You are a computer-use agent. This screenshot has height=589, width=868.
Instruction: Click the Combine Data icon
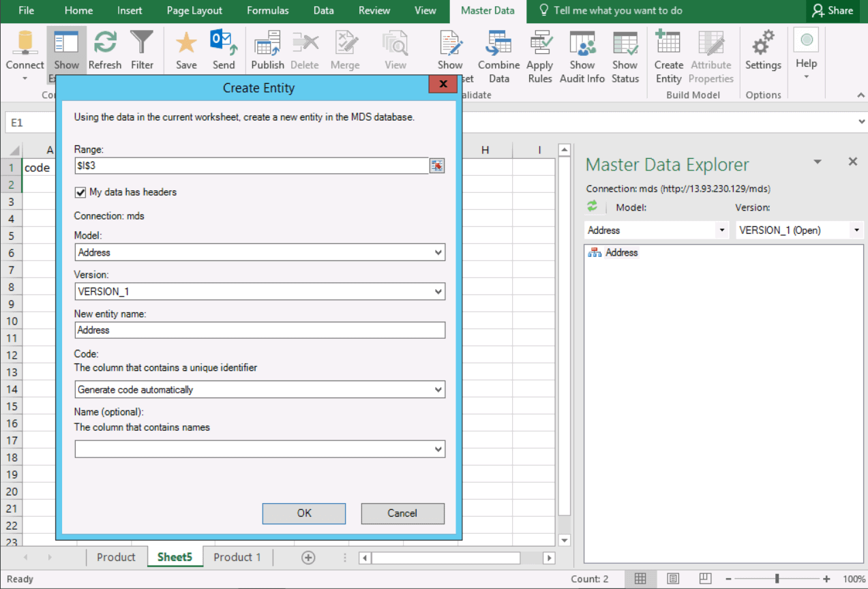(x=498, y=42)
